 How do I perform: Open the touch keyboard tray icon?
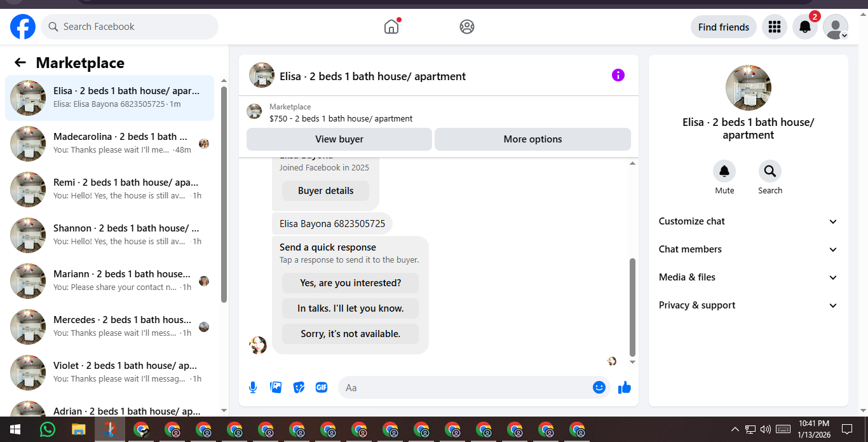pyautogui.click(x=783, y=429)
